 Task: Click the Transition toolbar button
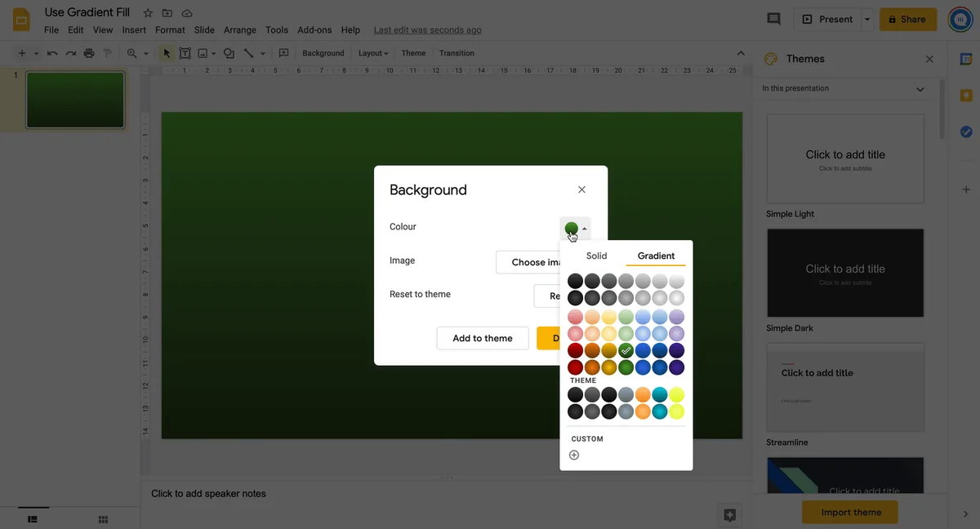[x=457, y=53]
